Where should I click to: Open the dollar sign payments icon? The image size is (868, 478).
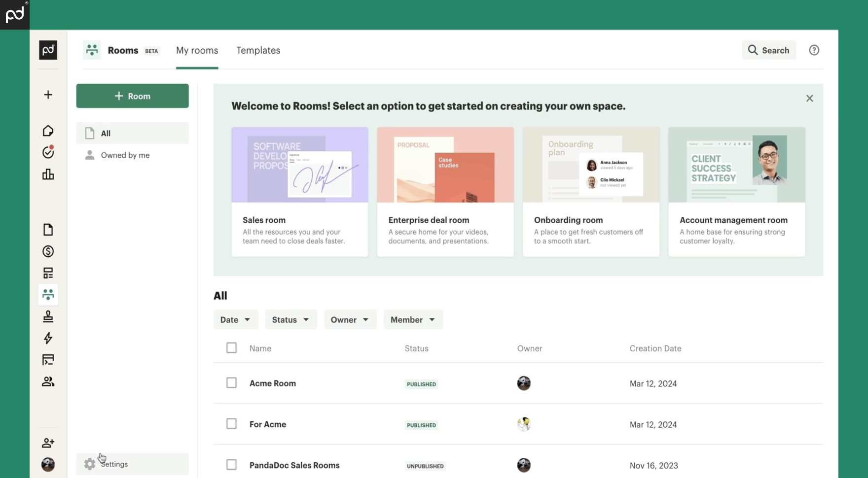coord(48,251)
